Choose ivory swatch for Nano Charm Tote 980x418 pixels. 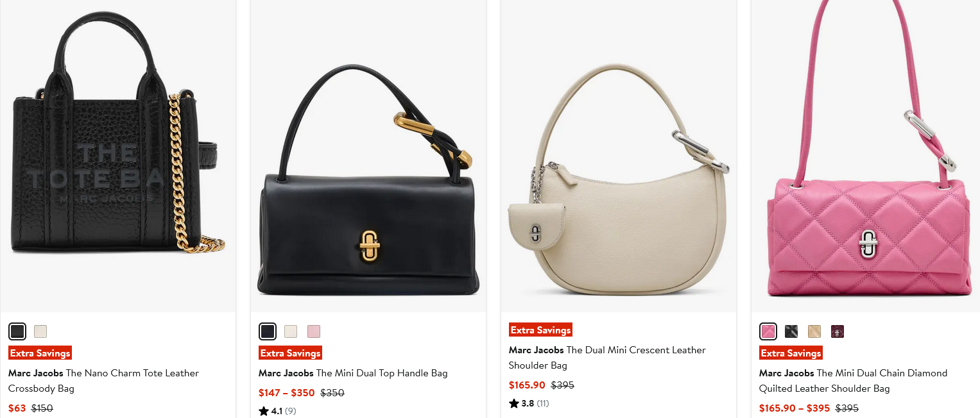40,331
